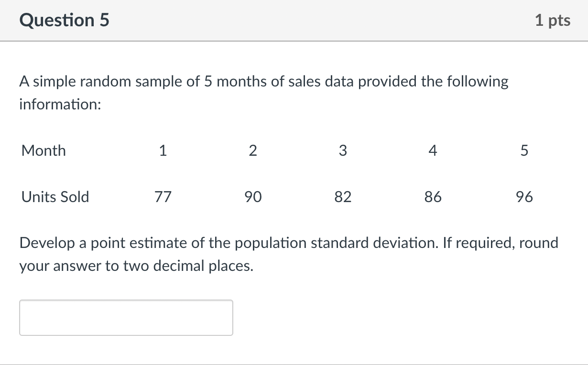Click the question introduction sentence
Screen dimensions: 588x365
coord(263,81)
